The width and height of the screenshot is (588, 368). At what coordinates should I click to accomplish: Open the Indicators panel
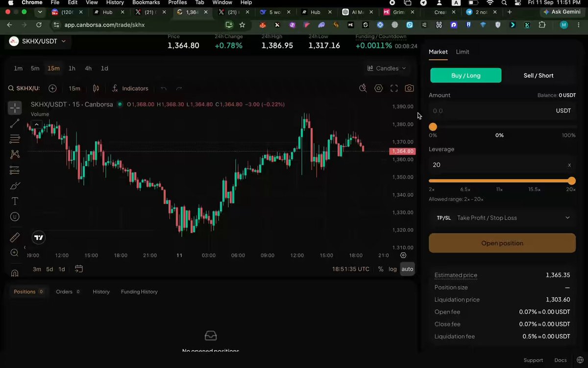(x=130, y=88)
